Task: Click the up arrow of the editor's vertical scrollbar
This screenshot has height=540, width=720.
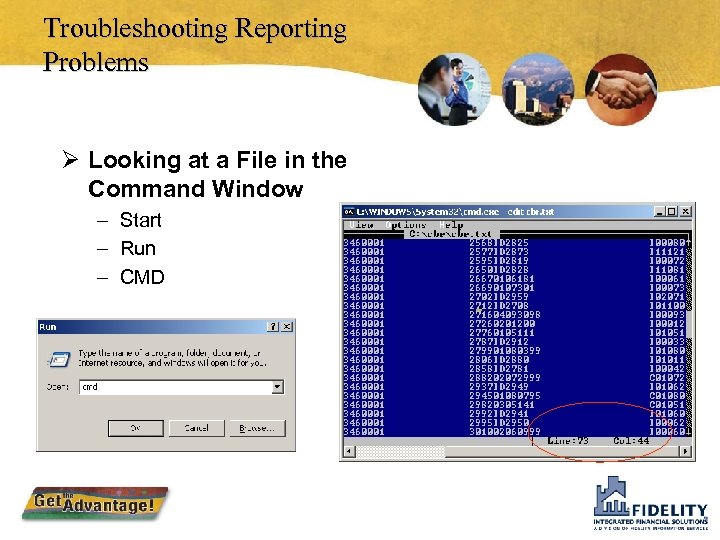Action: [x=688, y=242]
